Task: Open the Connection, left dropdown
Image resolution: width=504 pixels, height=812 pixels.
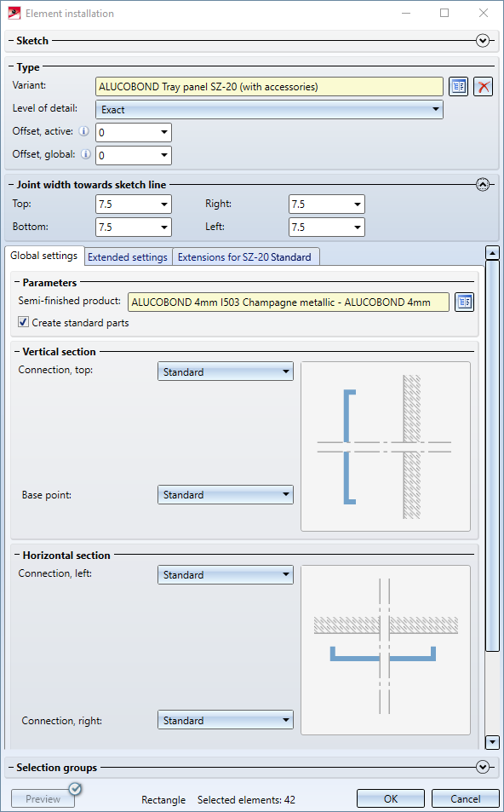Action: coord(226,575)
